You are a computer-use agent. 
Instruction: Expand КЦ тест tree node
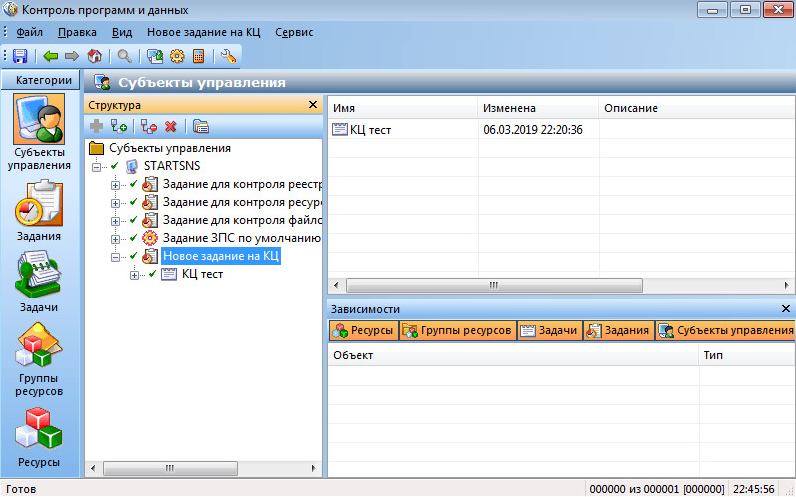tap(135, 275)
